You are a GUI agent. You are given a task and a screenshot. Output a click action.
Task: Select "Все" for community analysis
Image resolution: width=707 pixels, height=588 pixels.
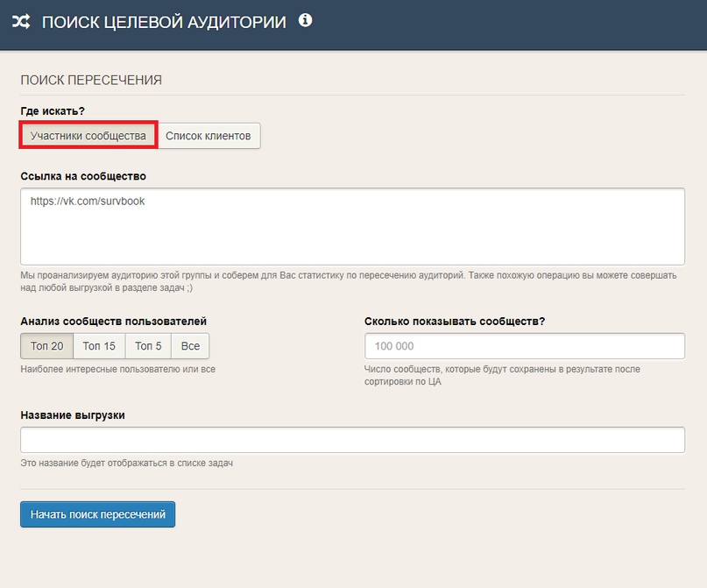(x=190, y=346)
